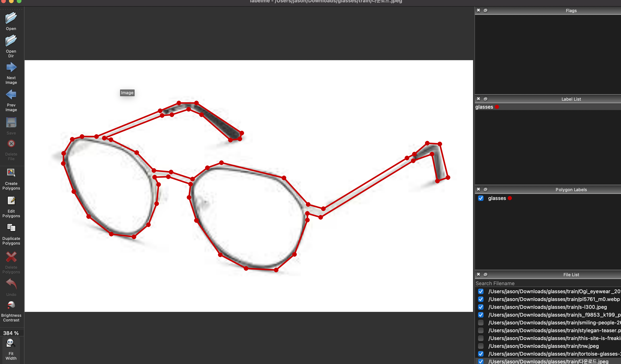This screenshot has width=621, height=364.
Task: Go to Next Image arrow
Action: [x=11, y=67]
